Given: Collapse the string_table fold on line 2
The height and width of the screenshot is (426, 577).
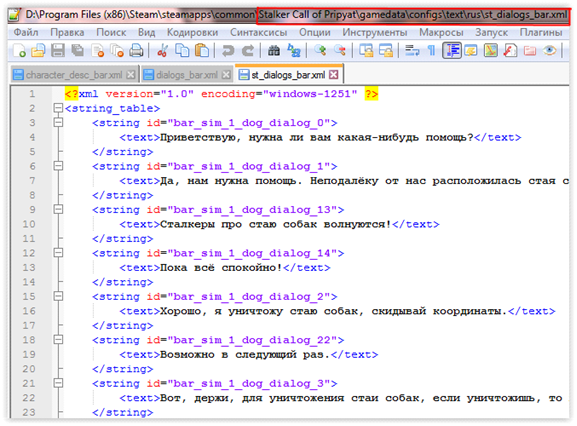Looking at the screenshot, I should point(58,108).
